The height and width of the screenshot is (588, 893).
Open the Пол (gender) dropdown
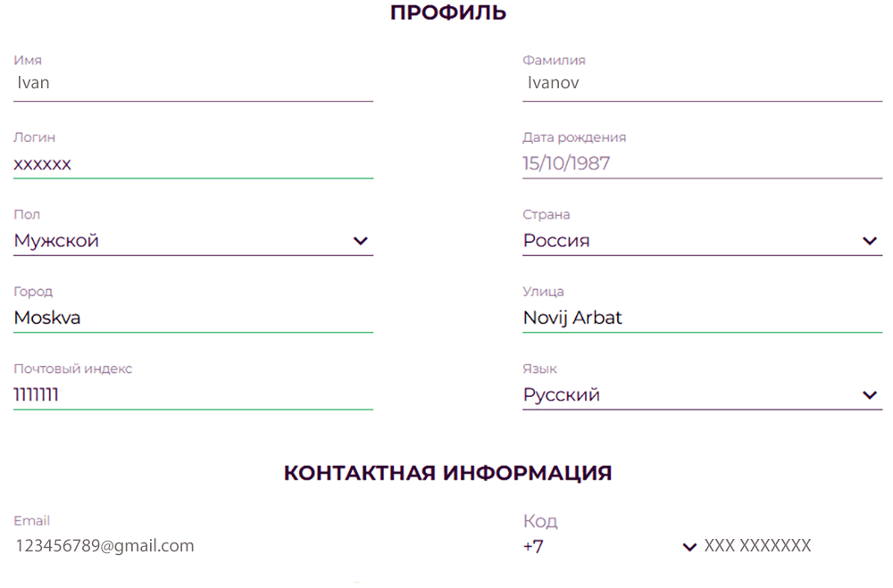193,240
